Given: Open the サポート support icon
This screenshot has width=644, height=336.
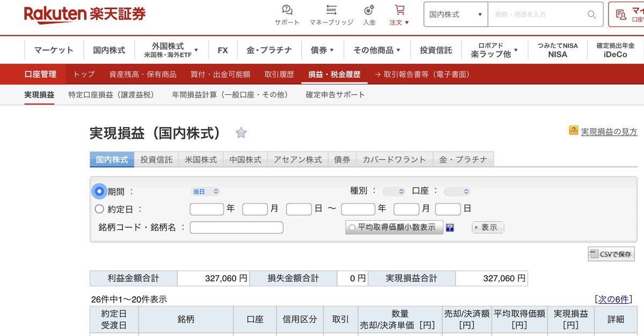Looking at the screenshot, I should (287, 15).
